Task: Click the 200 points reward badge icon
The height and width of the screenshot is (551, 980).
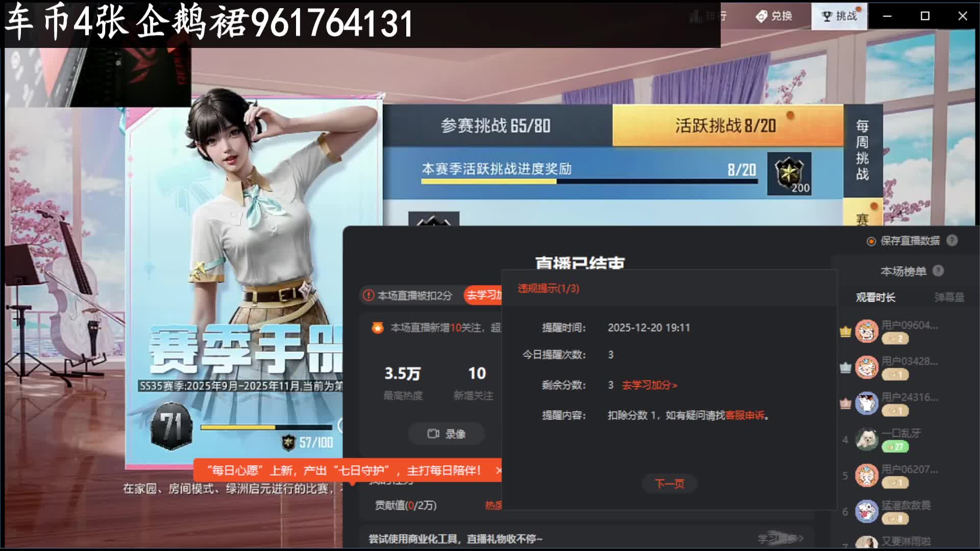Action: (x=789, y=174)
